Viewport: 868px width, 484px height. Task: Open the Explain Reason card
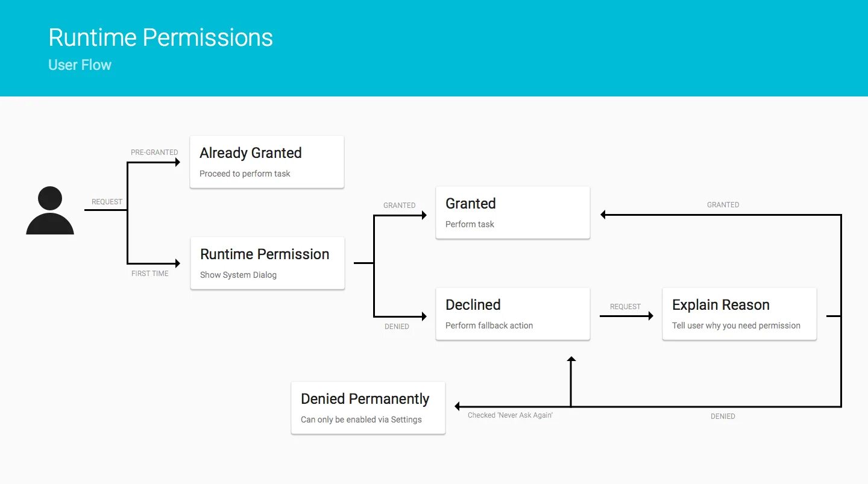coord(740,314)
